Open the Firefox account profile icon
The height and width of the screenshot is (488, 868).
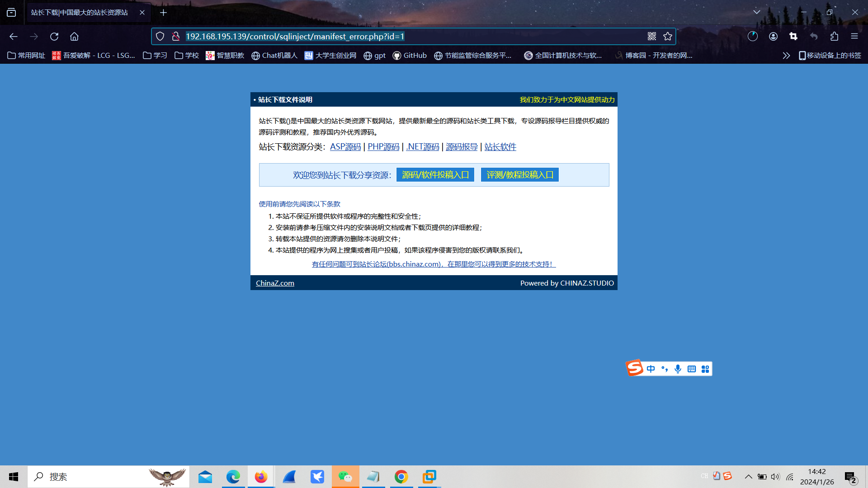click(x=773, y=37)
